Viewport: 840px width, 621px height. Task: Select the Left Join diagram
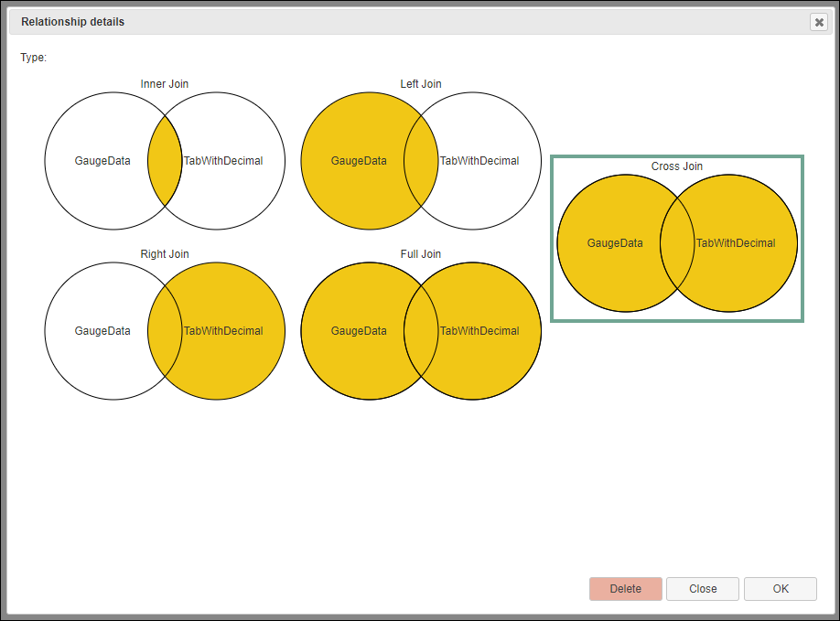pyautogui.click(x=421, y=161)
